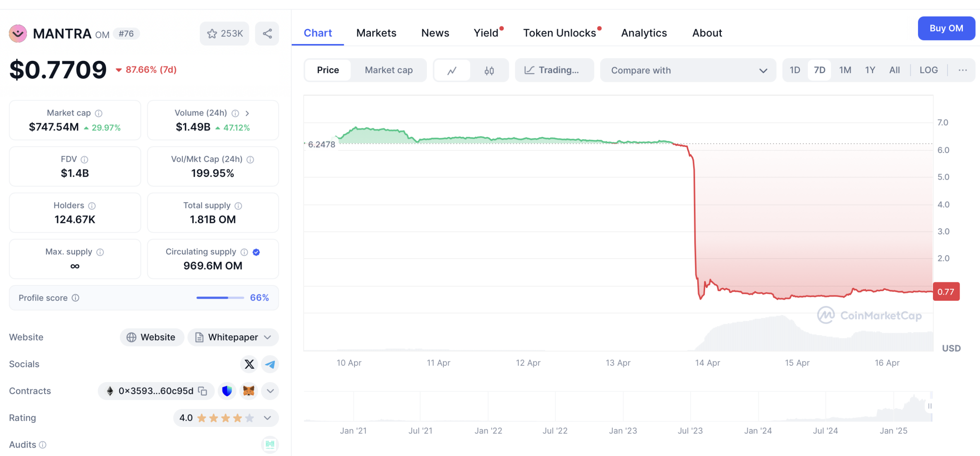Show Total supply info icon
Image resolution: width=980 pixels, height=456 pixels.
(x=238, y=206)
